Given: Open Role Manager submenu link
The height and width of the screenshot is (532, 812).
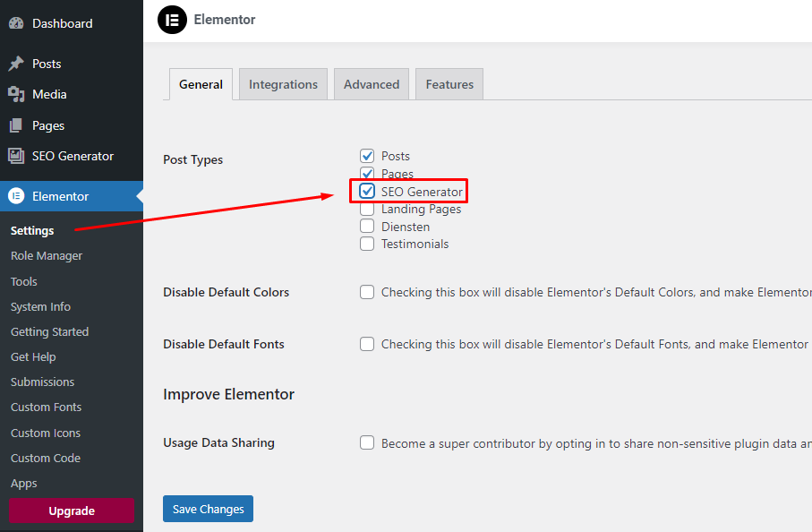Looking at the screenshot, I should 47,256.
